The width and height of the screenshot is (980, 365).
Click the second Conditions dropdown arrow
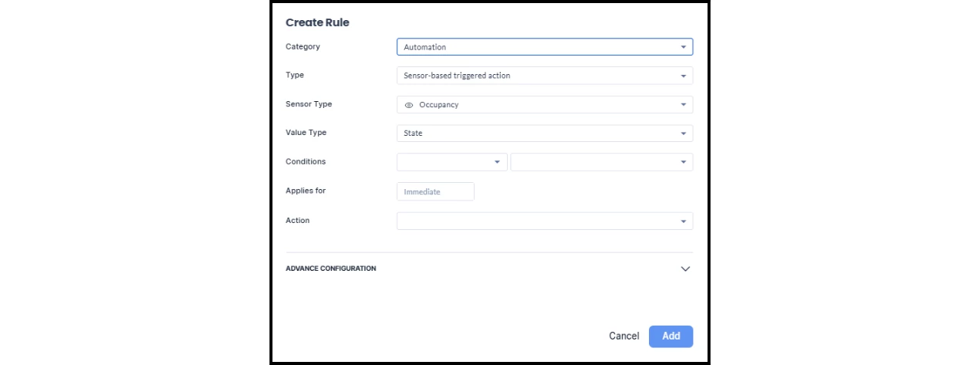pos(683,162)
